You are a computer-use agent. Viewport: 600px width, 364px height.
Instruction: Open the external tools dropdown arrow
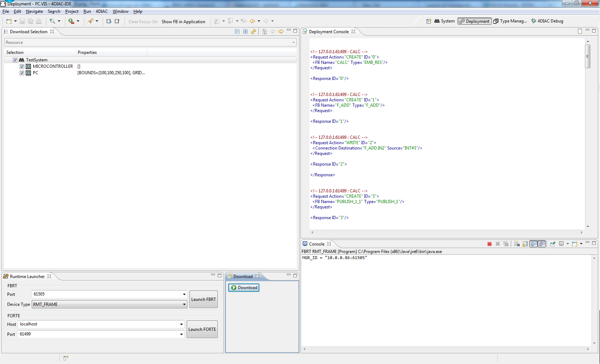[78, 21]
